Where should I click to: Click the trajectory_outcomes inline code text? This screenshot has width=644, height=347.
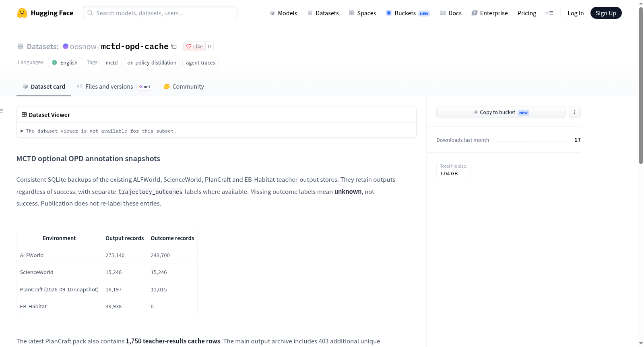(151, 192)
